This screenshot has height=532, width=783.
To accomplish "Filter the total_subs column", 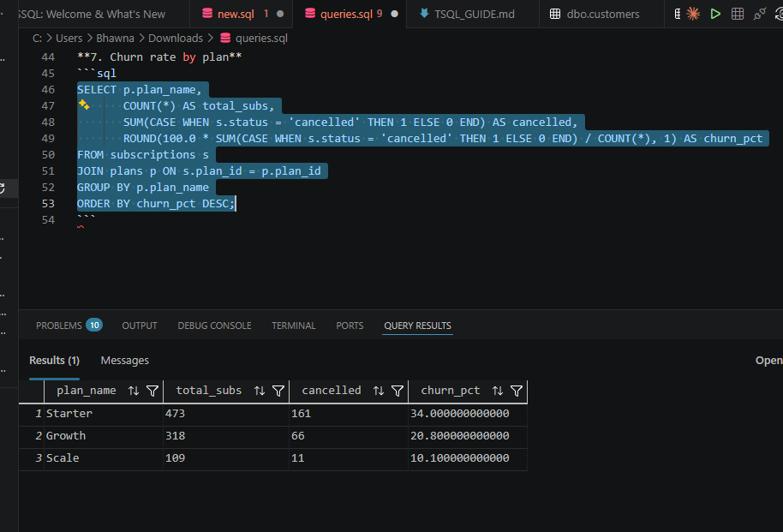I will point(278,391).
